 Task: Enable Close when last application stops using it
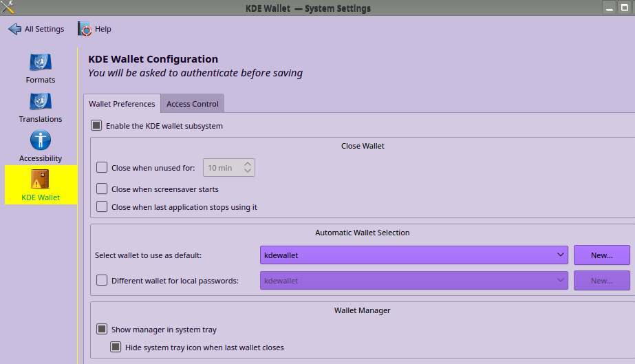[102, 207]
